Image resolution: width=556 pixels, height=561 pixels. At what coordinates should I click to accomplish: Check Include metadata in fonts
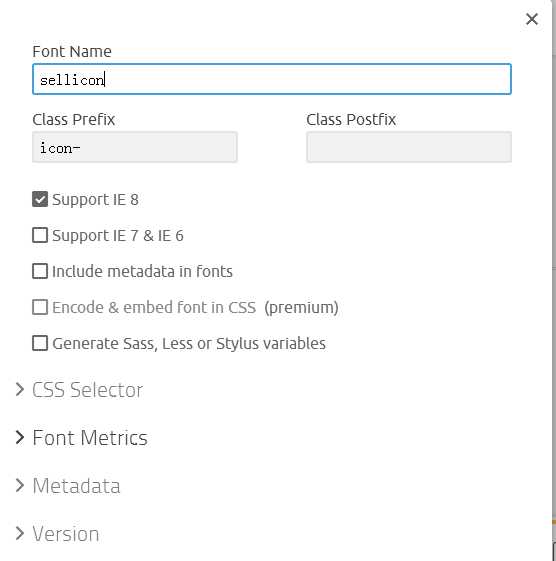click(40, 271)
